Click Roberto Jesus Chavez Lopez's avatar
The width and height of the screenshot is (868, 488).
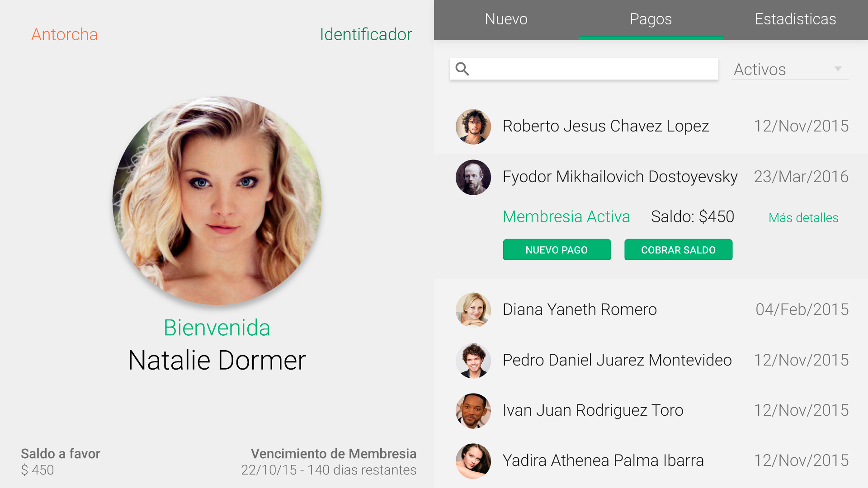pos(473,127)
